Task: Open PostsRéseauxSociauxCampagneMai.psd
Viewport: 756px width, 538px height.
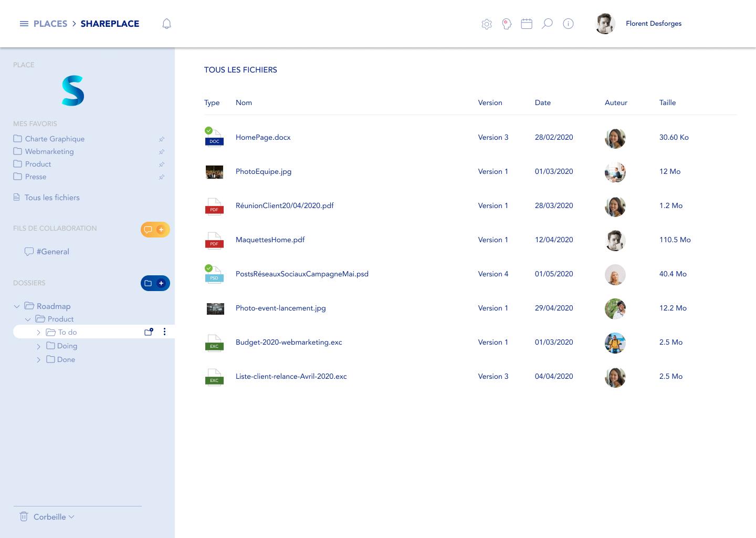Action: [x=302, y=274]
